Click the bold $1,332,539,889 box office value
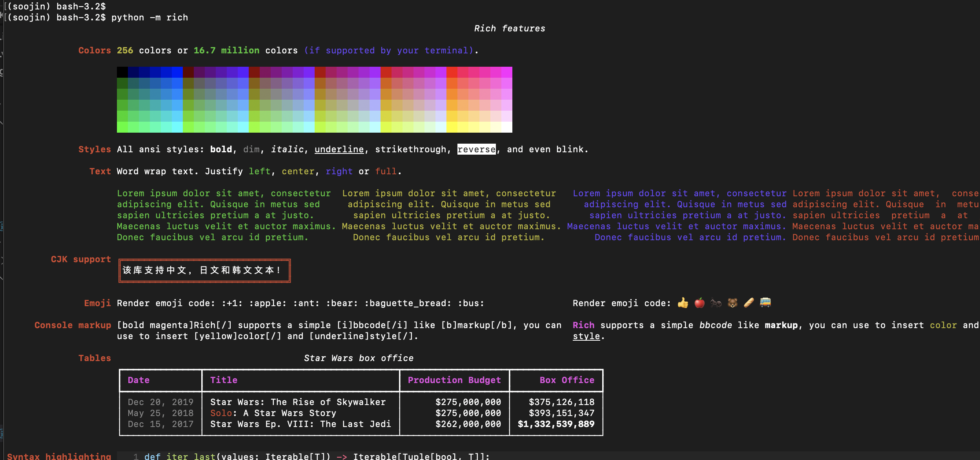 pyautogui.click(x=556, y=424)
